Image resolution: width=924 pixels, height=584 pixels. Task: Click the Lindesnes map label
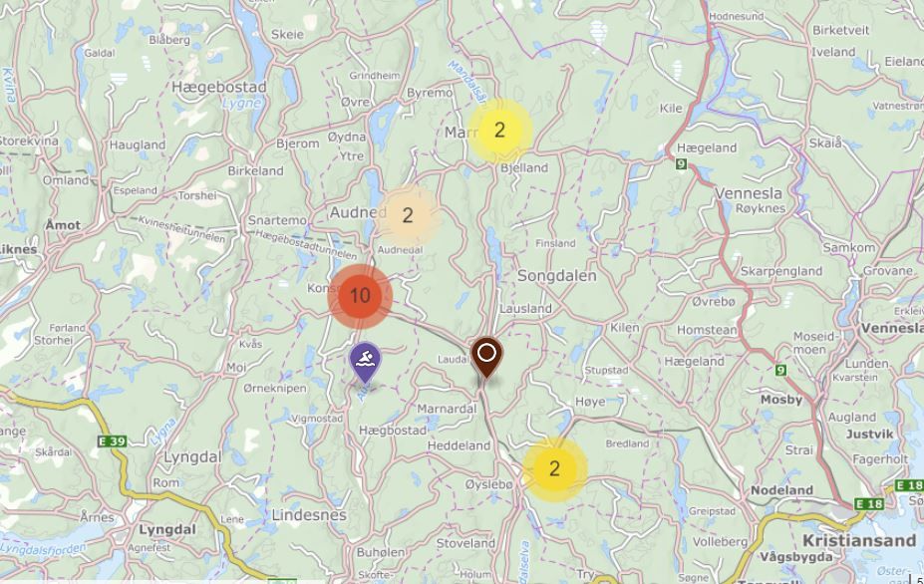pos(309,514)
